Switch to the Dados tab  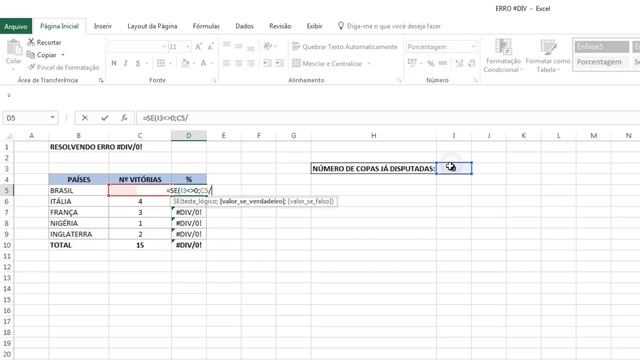244,26
